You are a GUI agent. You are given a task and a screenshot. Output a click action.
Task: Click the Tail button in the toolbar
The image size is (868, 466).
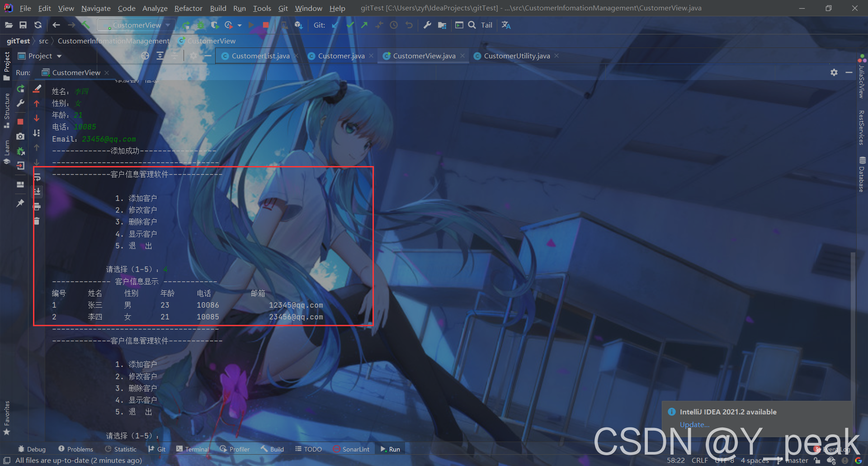[486, 25]
